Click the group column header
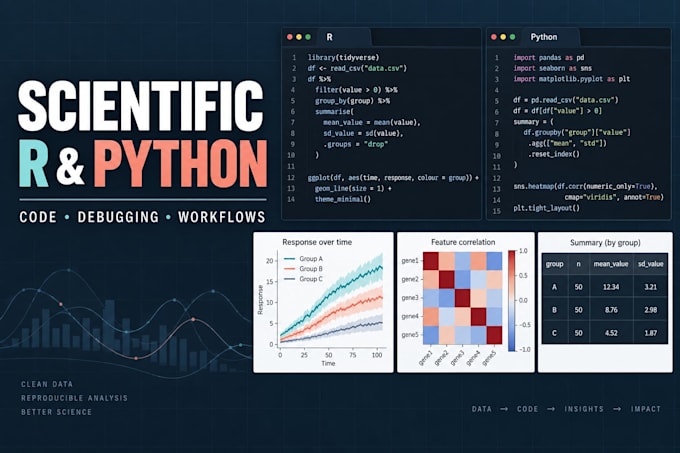680x453 pixels. (x=554, y=264)
